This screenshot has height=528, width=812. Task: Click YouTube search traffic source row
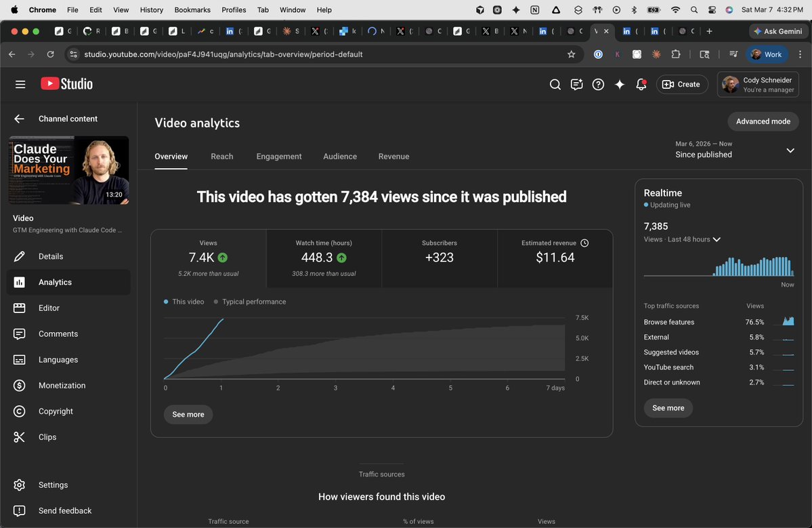(719, 367)
